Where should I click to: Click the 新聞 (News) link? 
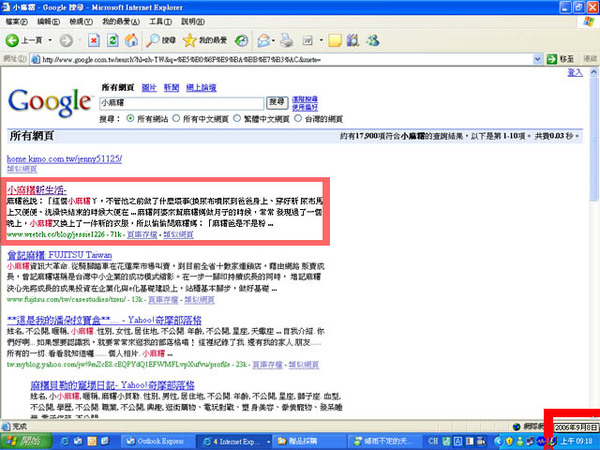coord(171,88)
